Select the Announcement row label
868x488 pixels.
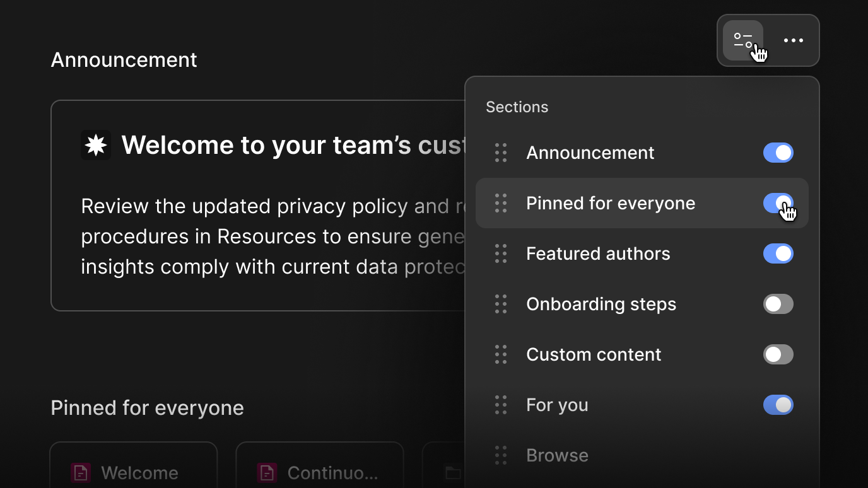pyautogui.click(x=590, y=153)
